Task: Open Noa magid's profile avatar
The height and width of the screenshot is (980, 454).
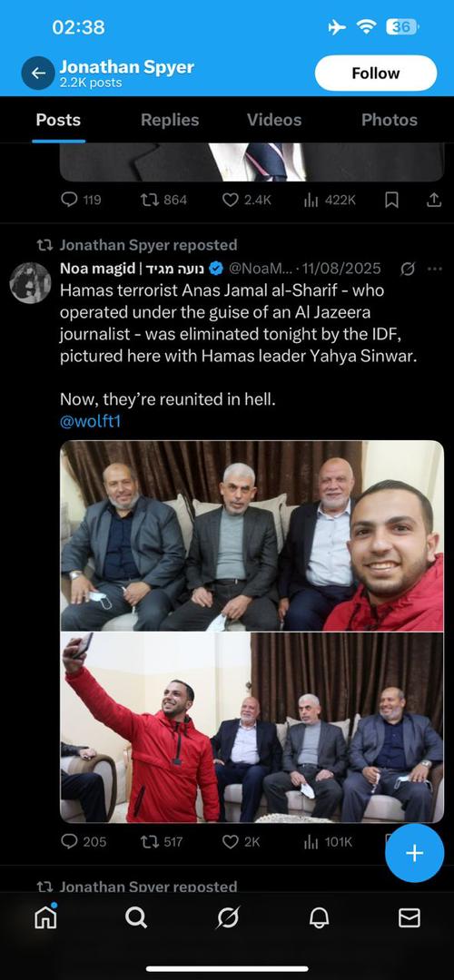Action: 30,283
